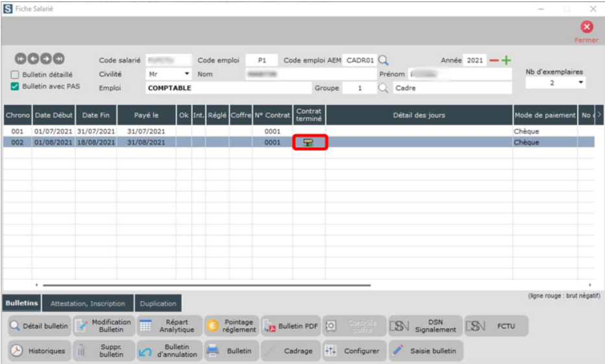Increase year with green plus icon
605x364 pixels.
(x=506, y=60)
